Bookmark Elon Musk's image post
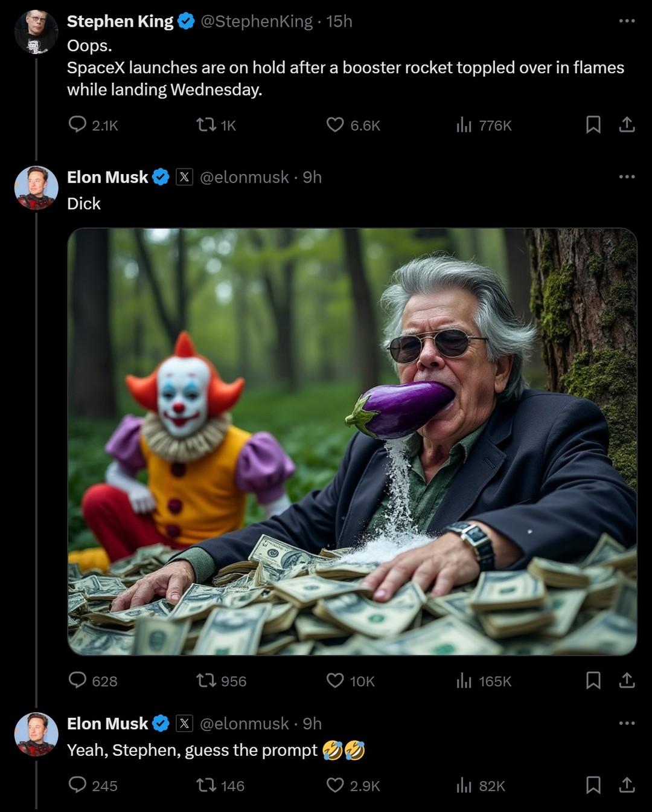The image size is (652, 812). [x=593, y=680]
